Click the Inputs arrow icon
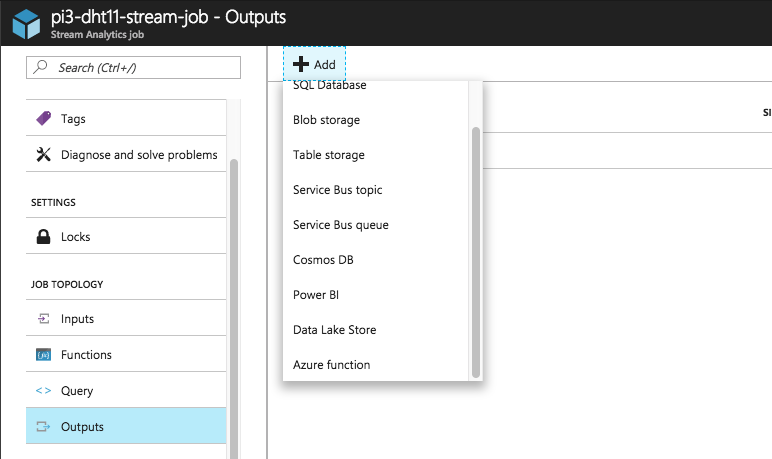 43,319
